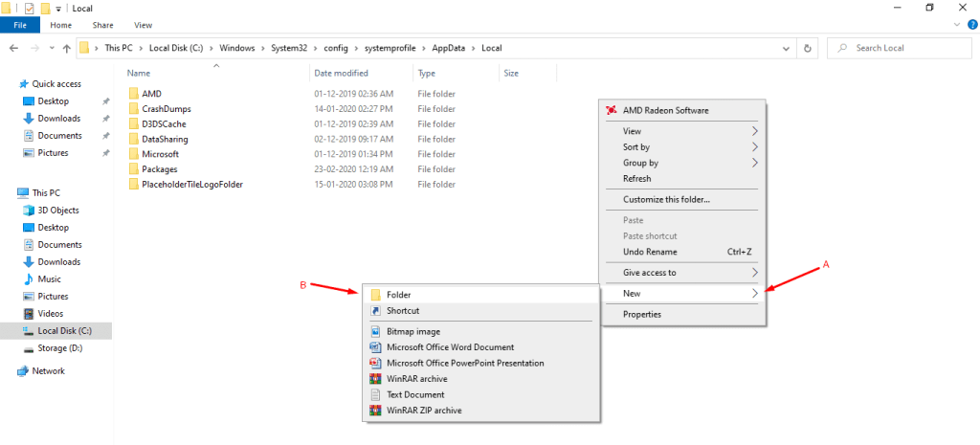The image size is (980, 445).
Task: Open Pictures under This PC
Action: coord(54,297)
